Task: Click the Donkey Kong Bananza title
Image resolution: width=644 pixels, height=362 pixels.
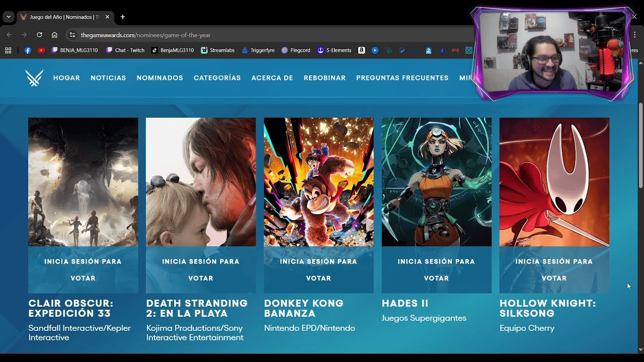Action: tap(304, 308)
